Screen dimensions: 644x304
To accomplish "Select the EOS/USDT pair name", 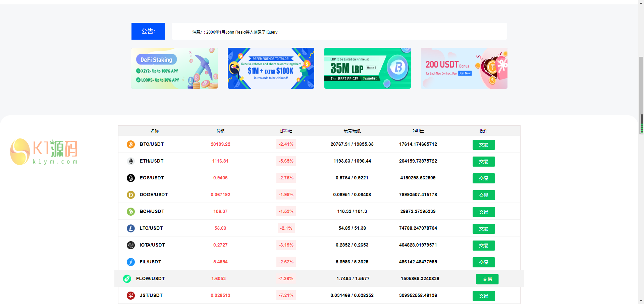I will coord(152,178).
